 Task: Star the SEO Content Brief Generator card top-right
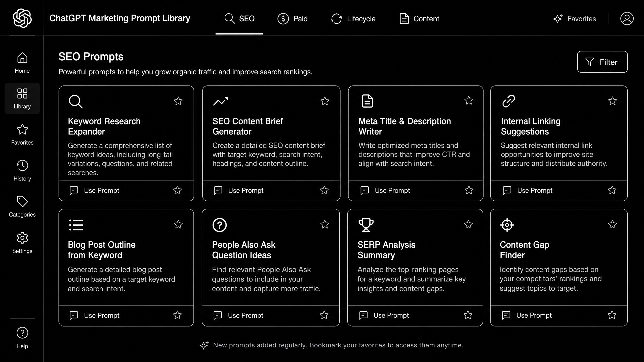click(x=325, y=101)
